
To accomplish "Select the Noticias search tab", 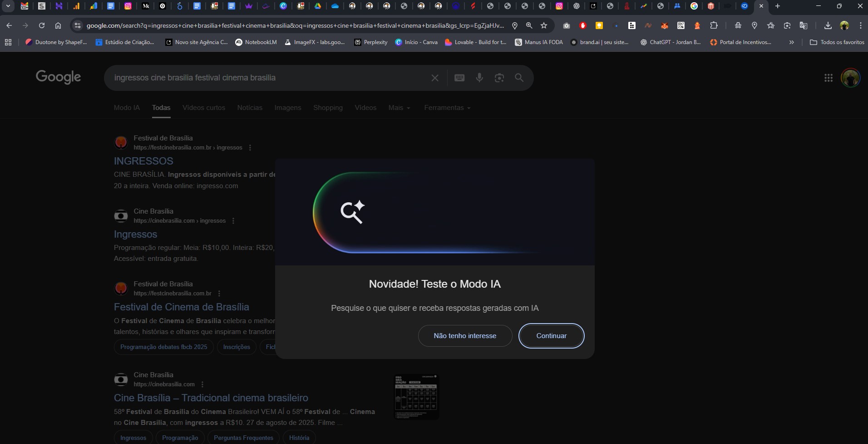I will click(x=250, y=108).
